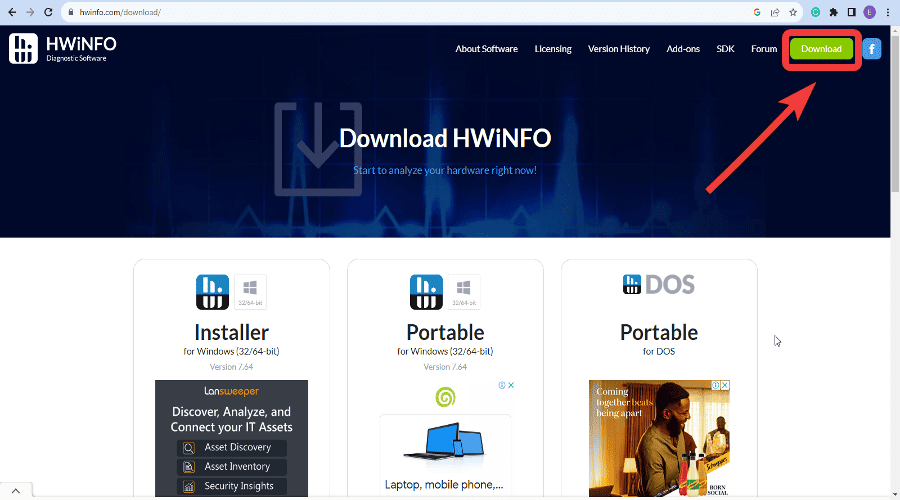
Task: Open the Lansweeper advertisement logo
Action: (x=231, y=391)
